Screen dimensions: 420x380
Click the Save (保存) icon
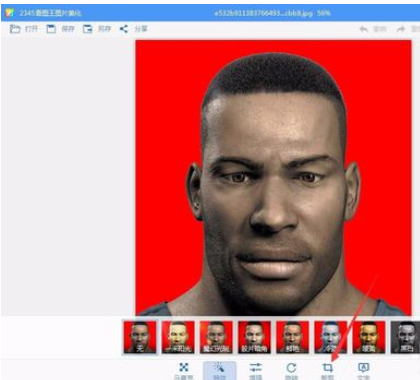pyautogui.click(x=51, y=29)
